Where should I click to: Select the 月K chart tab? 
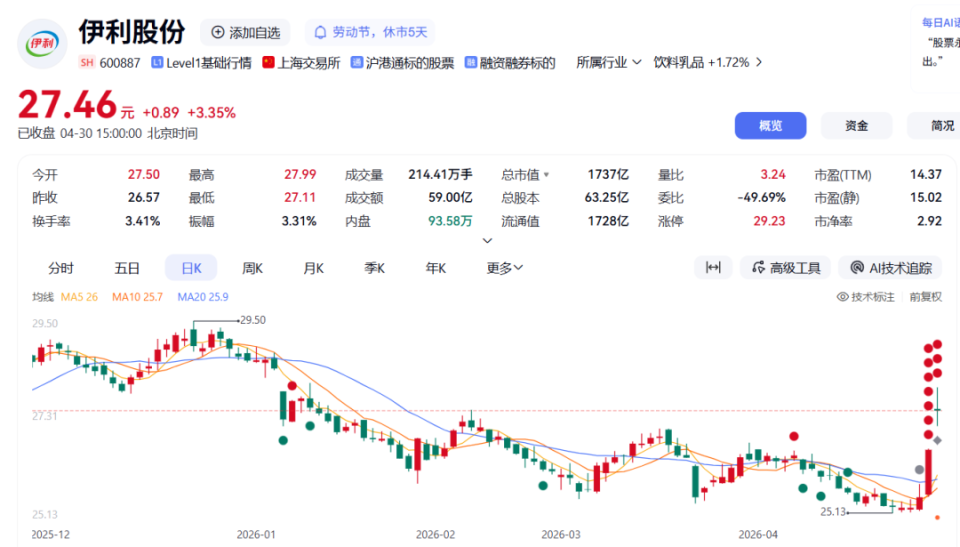[313, 268]
